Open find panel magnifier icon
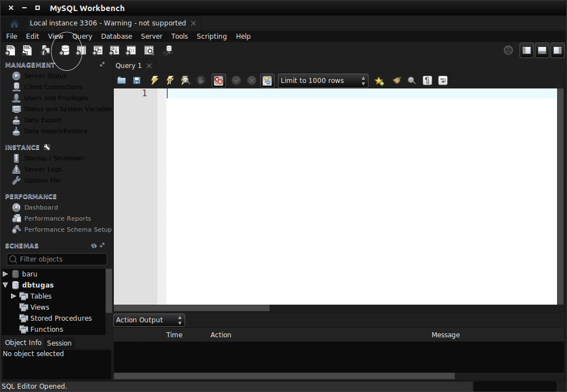567x392 pixels. tap(412, 80)
